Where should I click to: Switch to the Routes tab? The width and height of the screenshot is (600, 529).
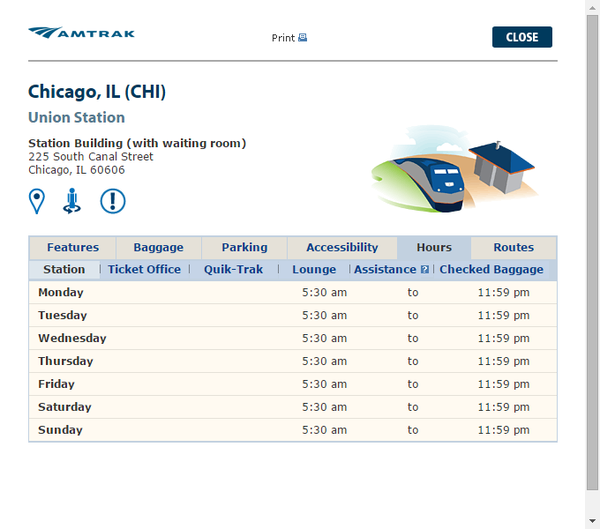coord(514,248)
